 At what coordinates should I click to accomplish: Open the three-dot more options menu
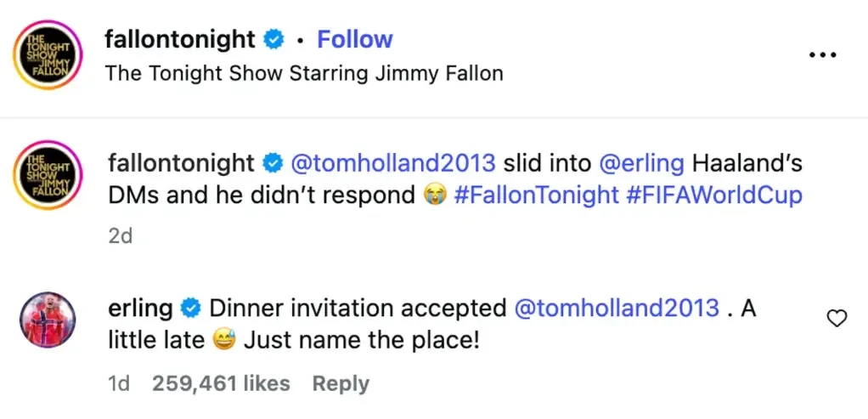[823, 54]
